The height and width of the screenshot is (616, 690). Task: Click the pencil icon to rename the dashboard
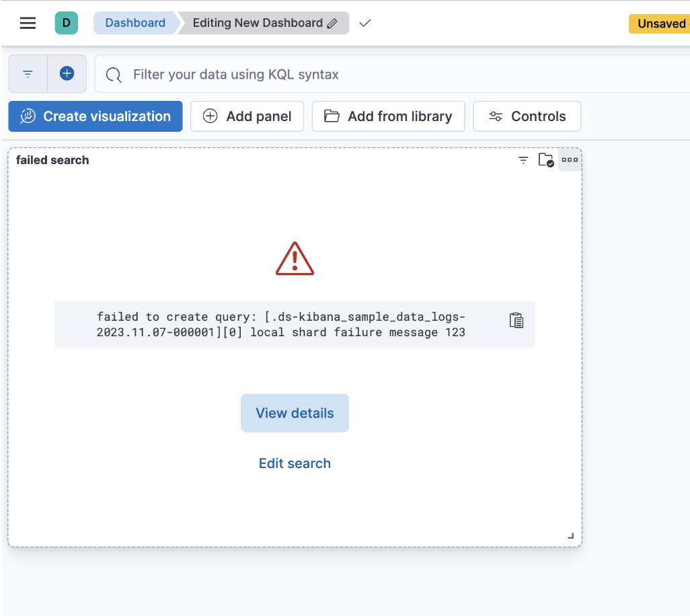click(x=331, y=22)
